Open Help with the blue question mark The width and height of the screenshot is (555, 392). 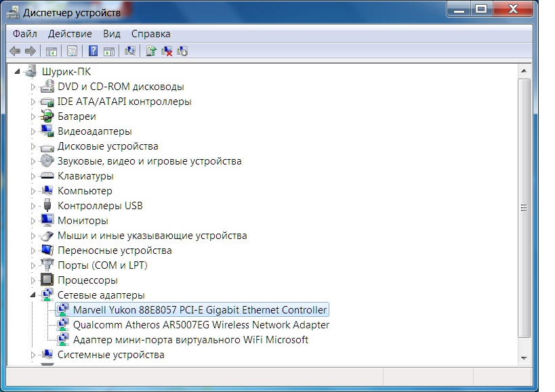pyautogui.click(x=93, y=51)
